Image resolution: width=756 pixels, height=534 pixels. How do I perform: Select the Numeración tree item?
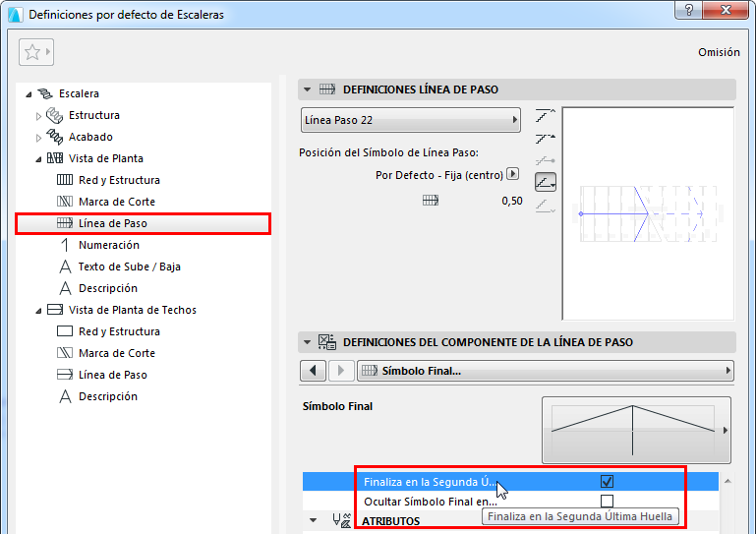(x=109, y=245)
